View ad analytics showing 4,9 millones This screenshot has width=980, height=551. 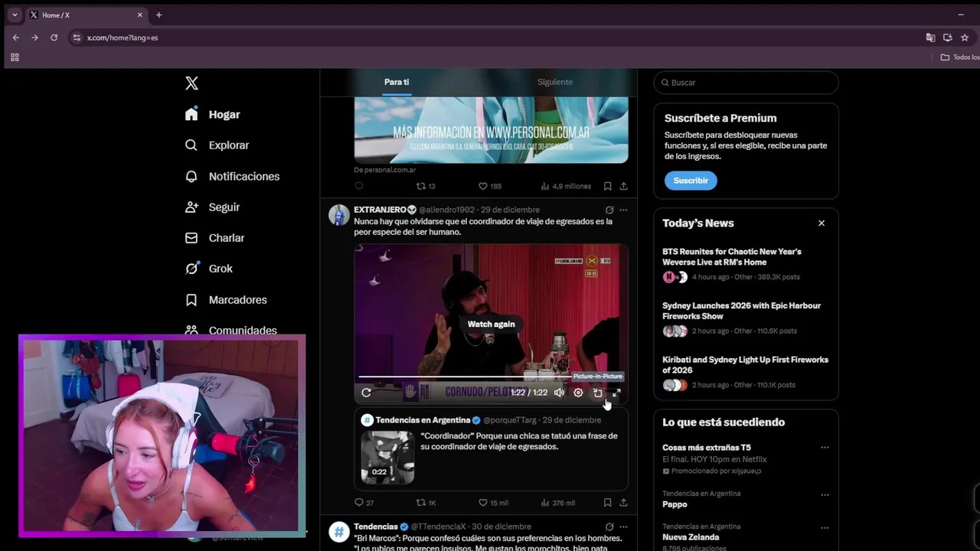566,186
